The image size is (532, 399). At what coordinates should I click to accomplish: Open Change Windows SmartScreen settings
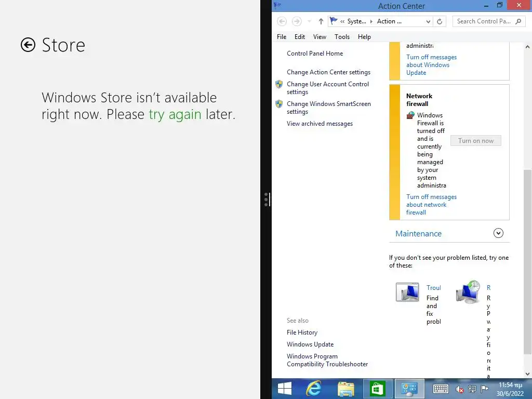(x=329, y=108)
